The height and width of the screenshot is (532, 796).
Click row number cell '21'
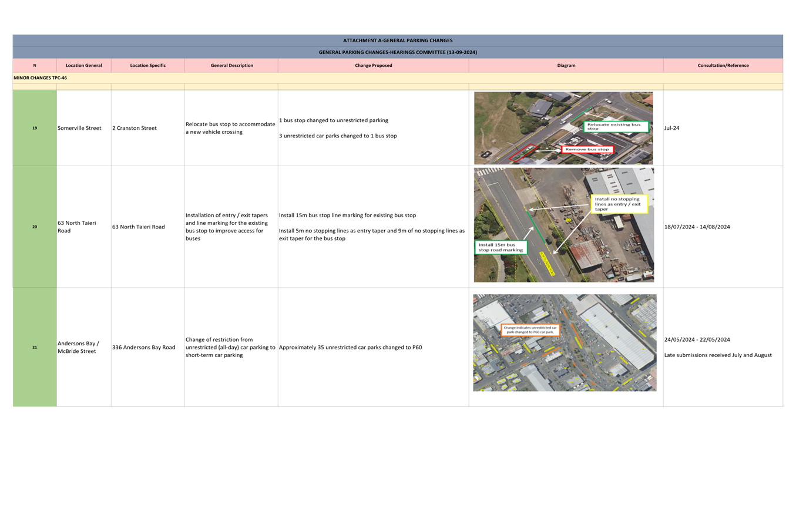[x=35, y=347]
